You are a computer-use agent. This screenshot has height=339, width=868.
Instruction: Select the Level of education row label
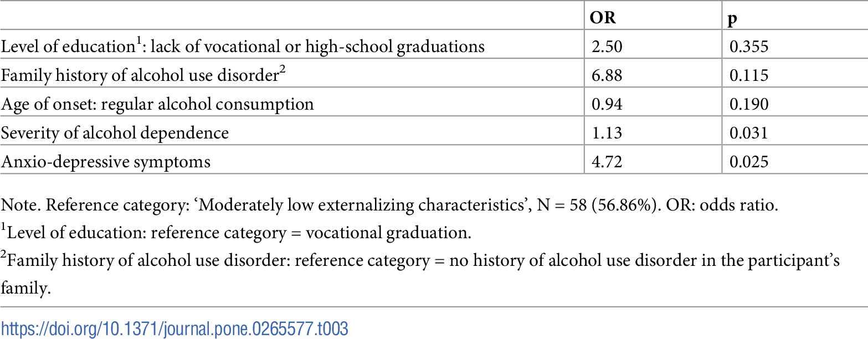[243, 47]
